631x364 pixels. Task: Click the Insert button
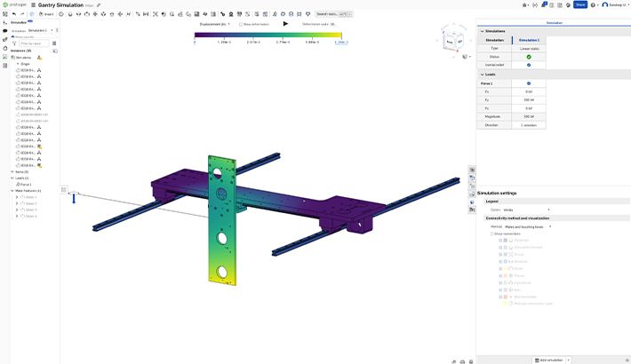[46, 14]
